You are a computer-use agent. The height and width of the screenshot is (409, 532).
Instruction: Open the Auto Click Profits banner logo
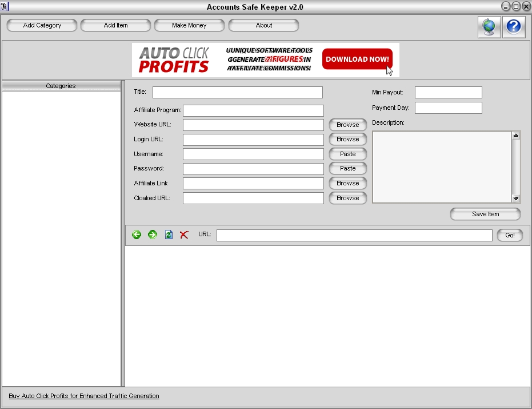(174, 60)
